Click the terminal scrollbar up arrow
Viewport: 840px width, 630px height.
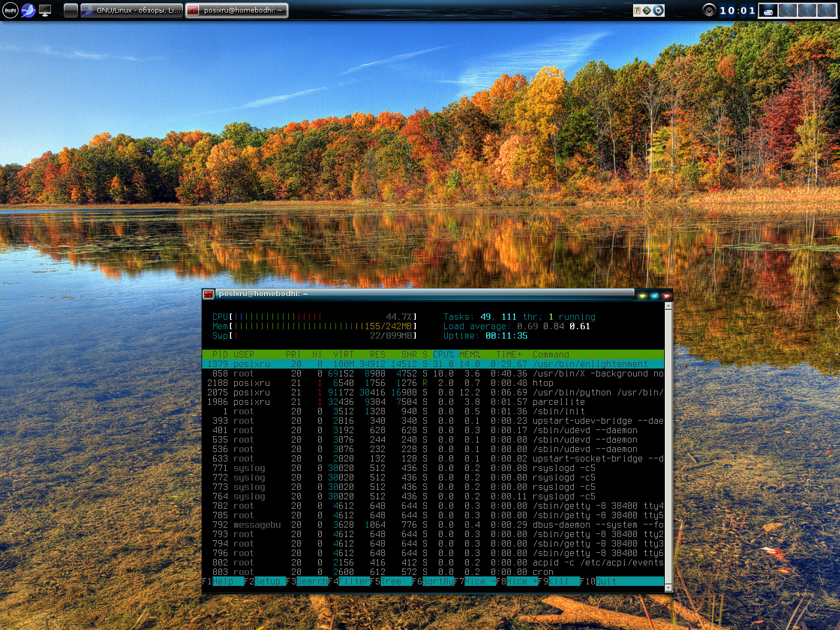[668, 306]
